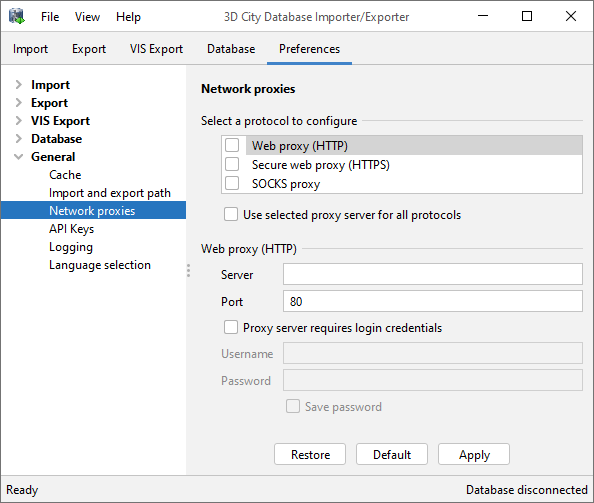Select VIS Export in the preferences tree

(x=60, y=120)
